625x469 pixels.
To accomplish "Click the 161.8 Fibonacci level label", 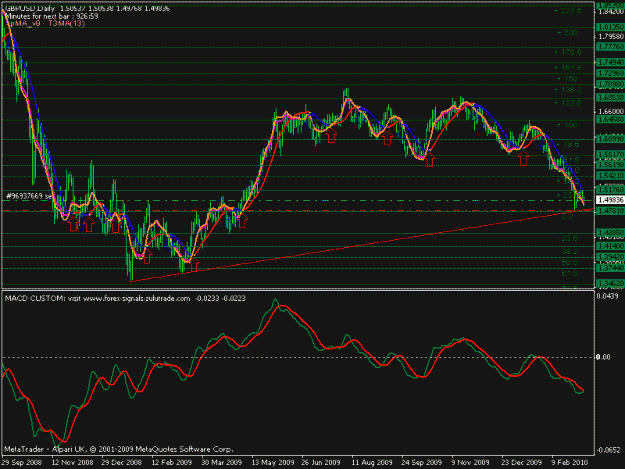I will pyautogui.click(x=568, y=67).
